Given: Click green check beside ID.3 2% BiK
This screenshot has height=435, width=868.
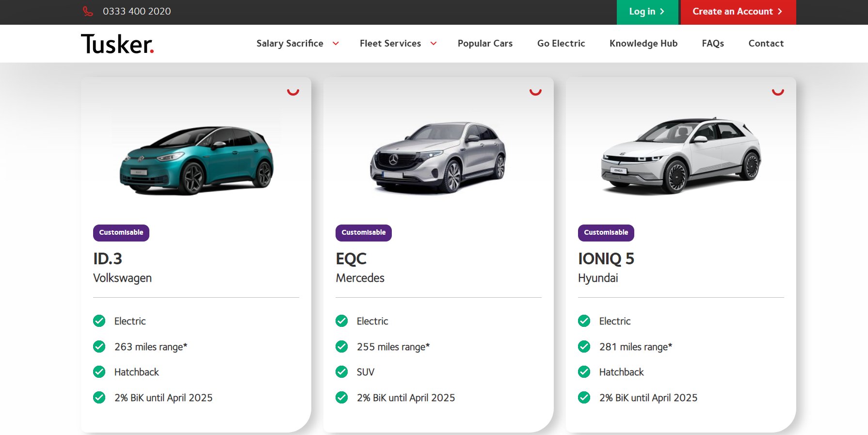Looking at the screenshot, I should click(x=99, y=398).
